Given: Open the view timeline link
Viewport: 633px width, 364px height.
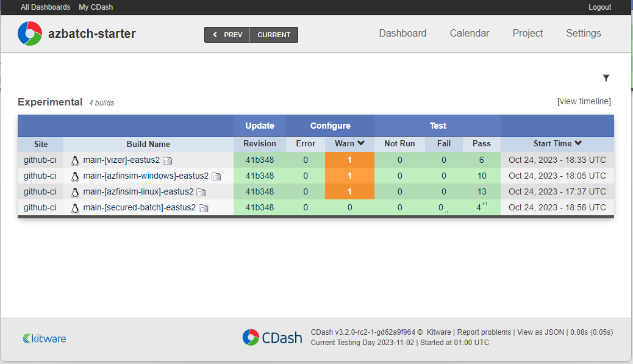Looking at the screenshot, I should click(584, 101).
